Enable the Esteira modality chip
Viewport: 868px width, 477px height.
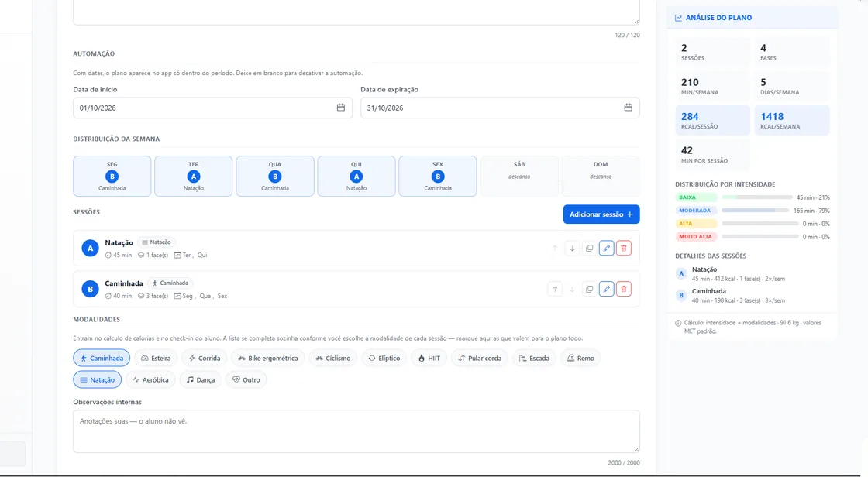click(156, 358)
